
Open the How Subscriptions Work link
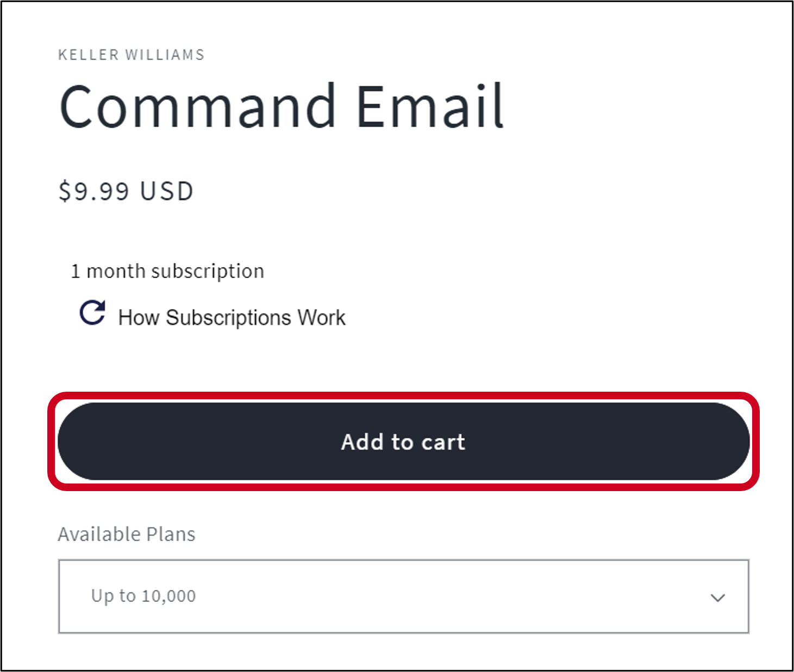pos(231,317)
